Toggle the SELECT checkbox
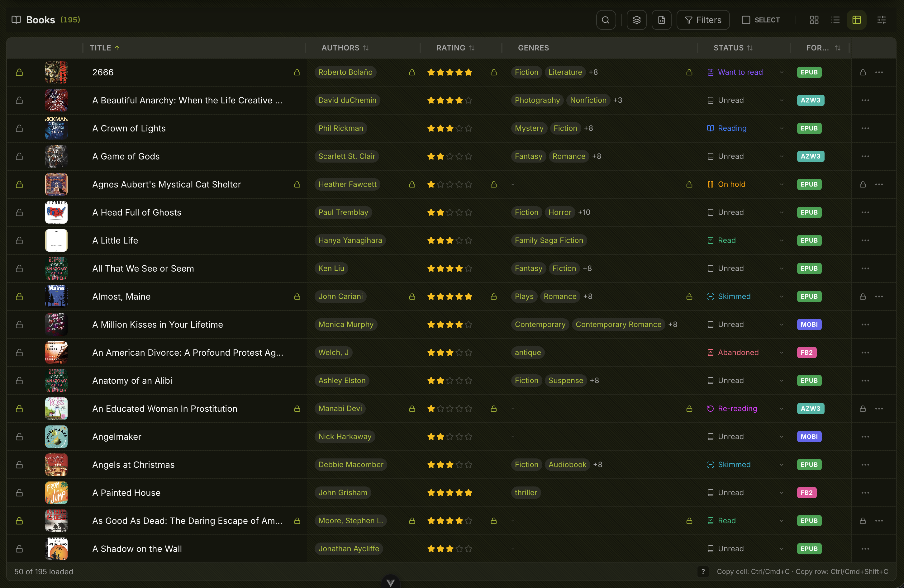Viewport: 904px width, 588px height. point(746,20)
